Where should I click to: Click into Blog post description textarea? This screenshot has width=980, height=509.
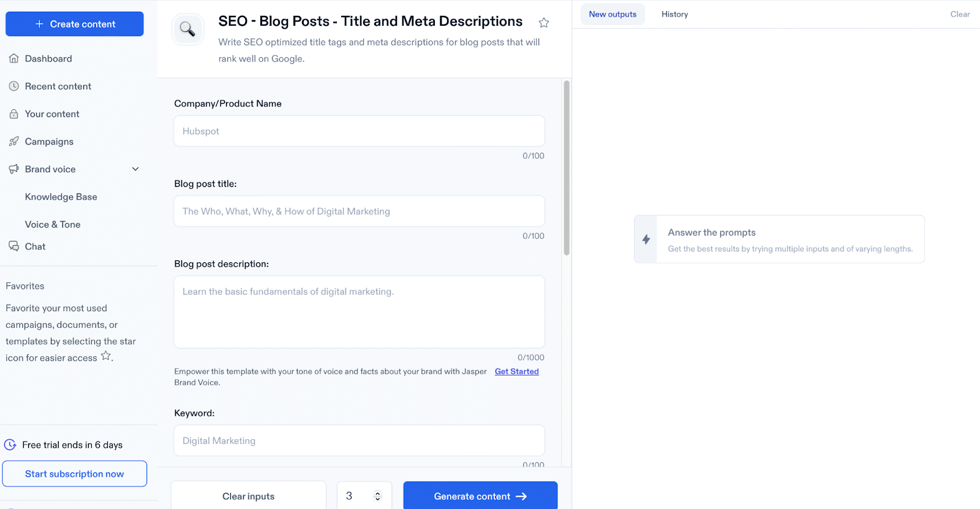(360, 312)
